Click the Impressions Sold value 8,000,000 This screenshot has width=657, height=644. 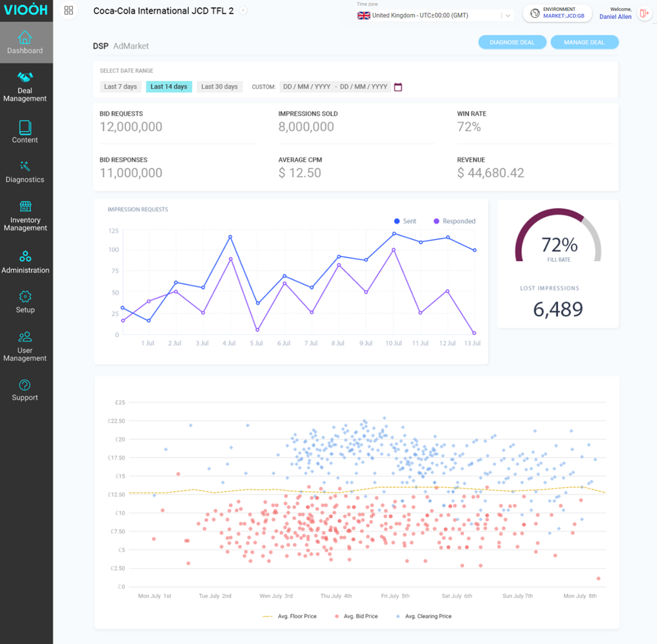tap(306, 127)
